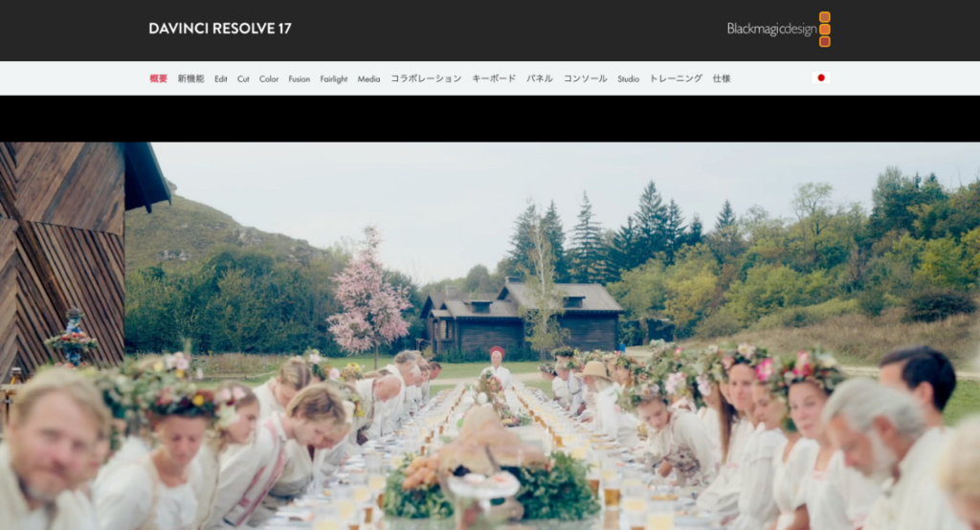Open the Fusion tab
This screenshot has height=530, width=980.
299,78
